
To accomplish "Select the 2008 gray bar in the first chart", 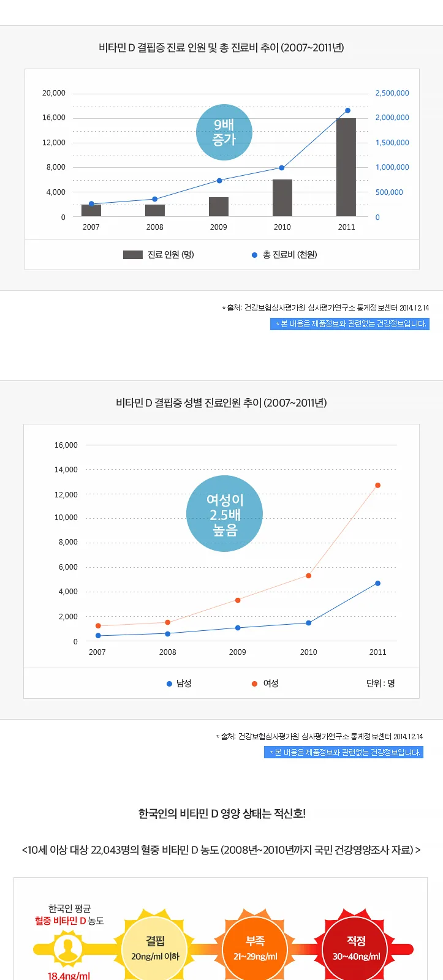I will 155,211.
